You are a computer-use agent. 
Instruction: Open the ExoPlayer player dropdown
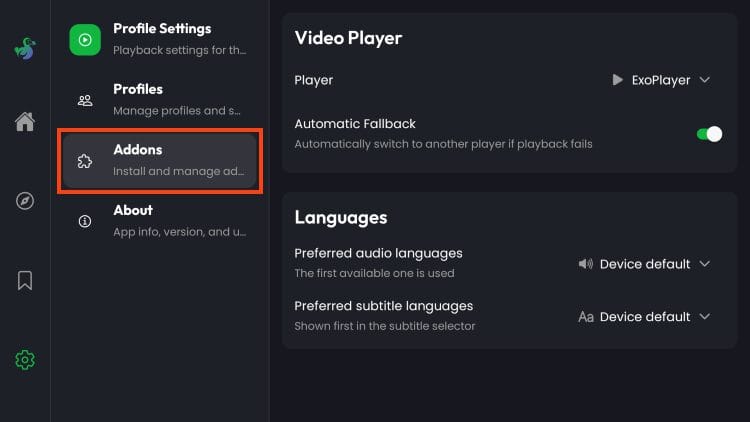(660, 80)
